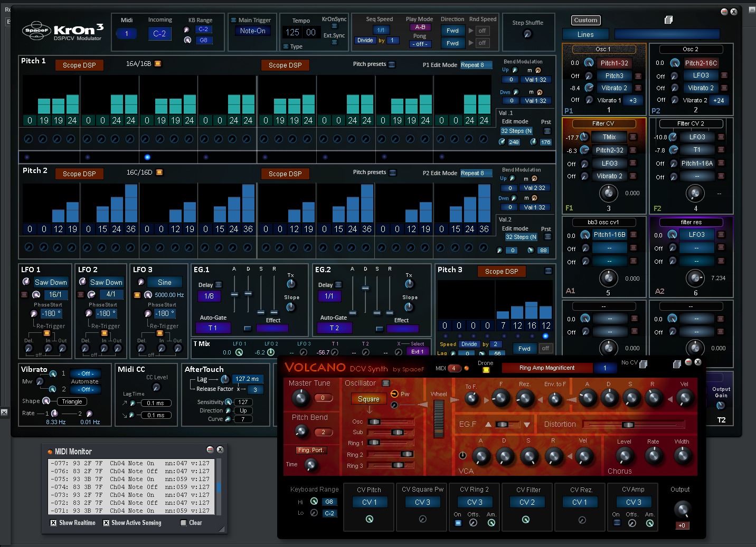Click the Volcano Pitch Bend knob
This screenshot has width=756, height=547.
click(x=300, y=431)
